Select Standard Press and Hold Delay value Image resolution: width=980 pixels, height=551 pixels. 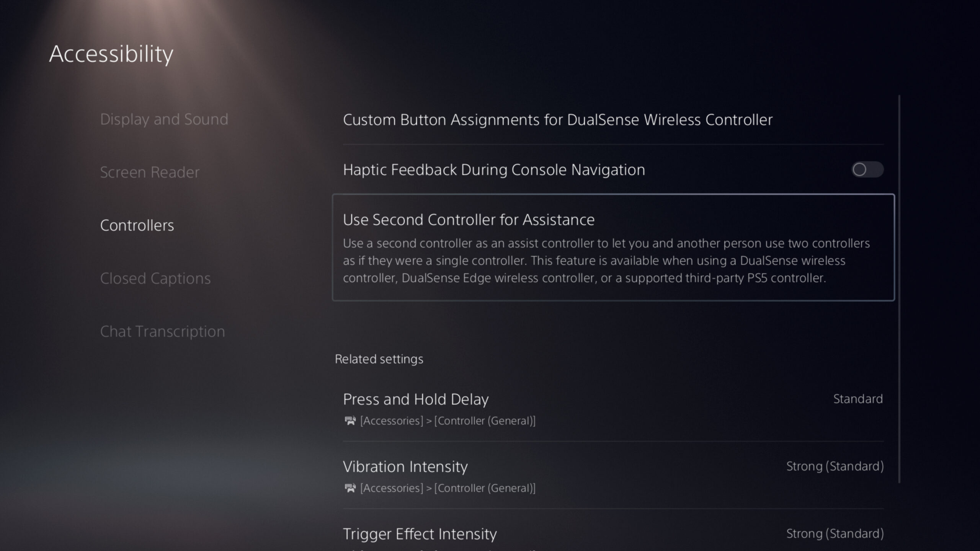pos(858,399)
